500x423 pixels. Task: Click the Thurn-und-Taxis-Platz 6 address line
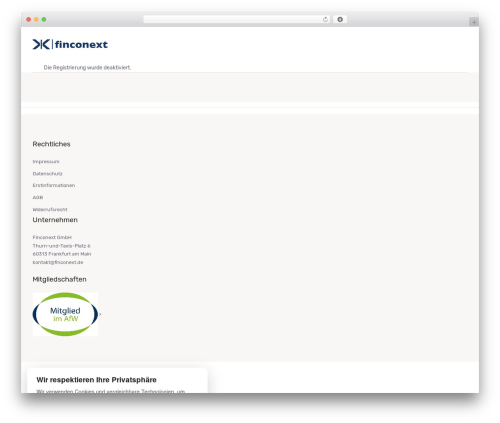[x=61, y=246]
